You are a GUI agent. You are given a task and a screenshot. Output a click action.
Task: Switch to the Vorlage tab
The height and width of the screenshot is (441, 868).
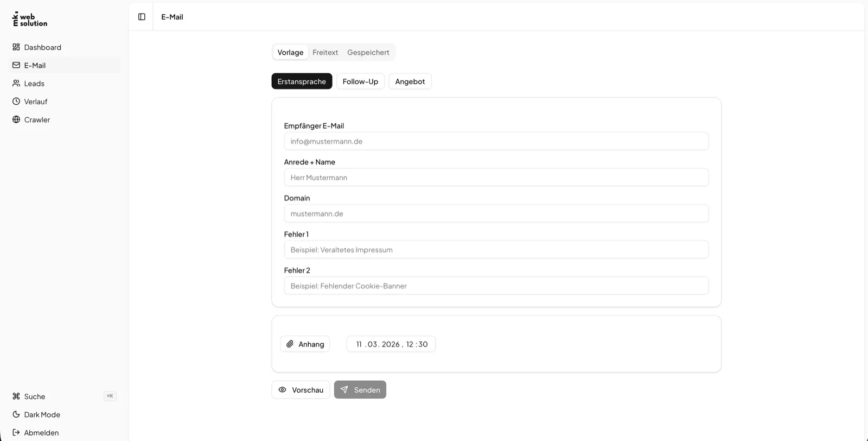(x=290, y=52)
